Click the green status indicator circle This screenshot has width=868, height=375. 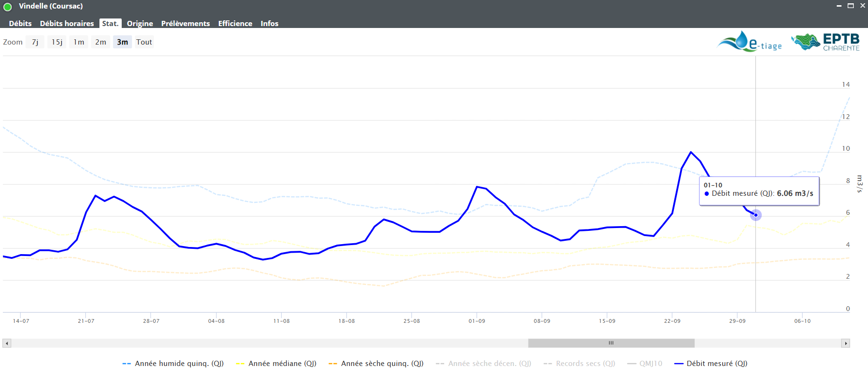8,7
